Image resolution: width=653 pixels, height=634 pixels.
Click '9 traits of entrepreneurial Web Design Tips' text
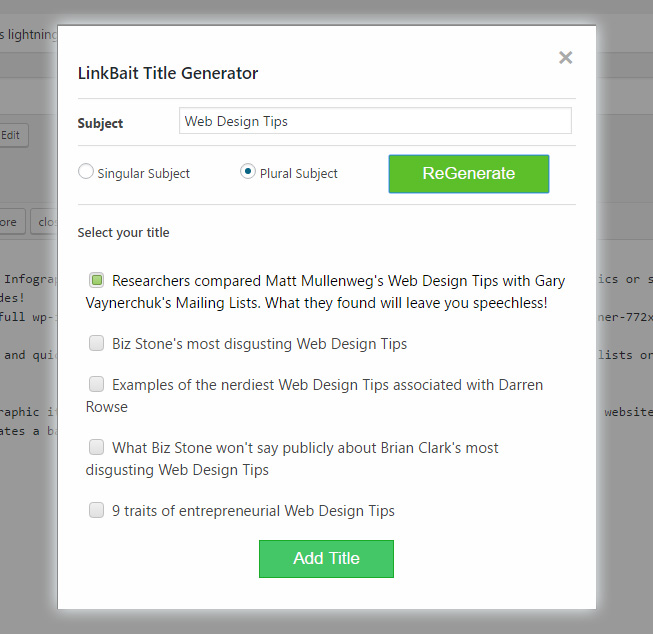253,511
